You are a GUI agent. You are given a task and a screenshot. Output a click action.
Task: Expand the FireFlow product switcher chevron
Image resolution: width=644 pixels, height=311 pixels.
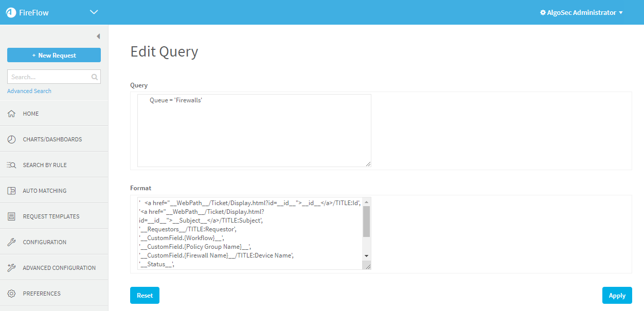(x=94, y=12)
